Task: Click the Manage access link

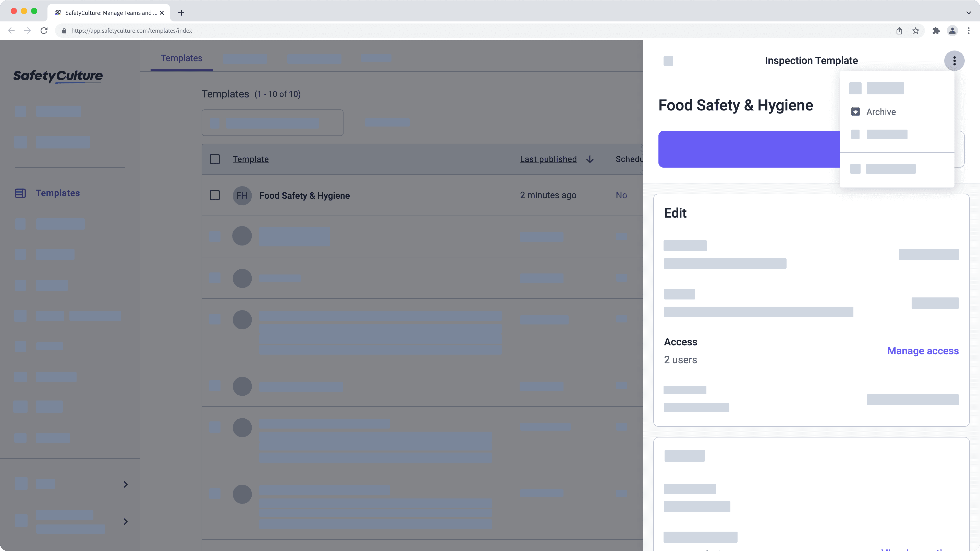Action: (x=923, y=350)
